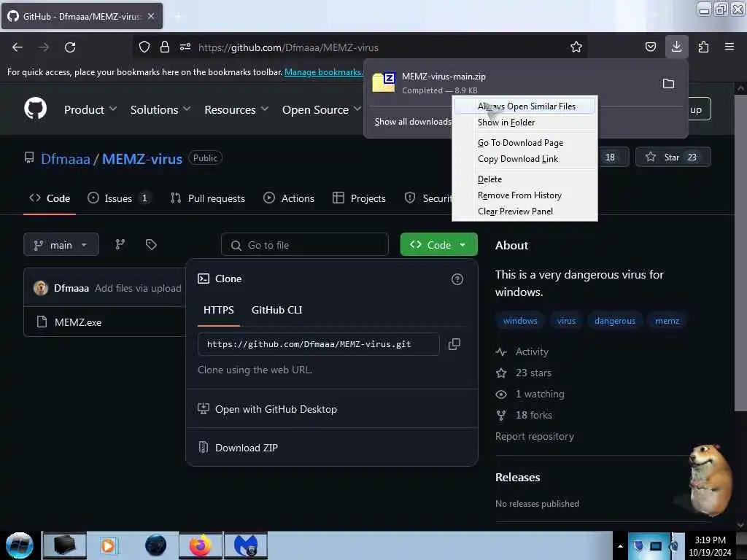Image resolution: width=747 pixels, height=560 pixels.
Task: Click the Dfmaaa user avatar
Action: pos(41,287)
